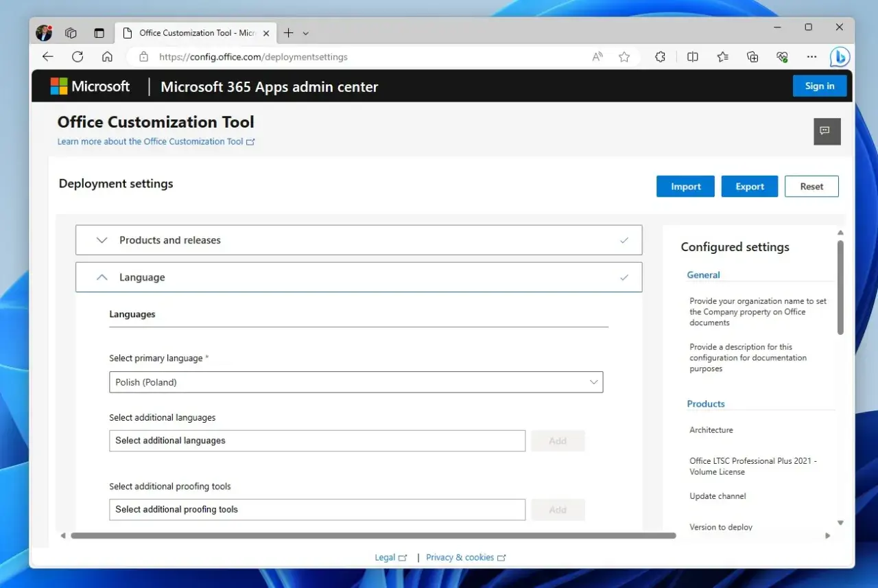Click the Sign in button

(820, 86)
